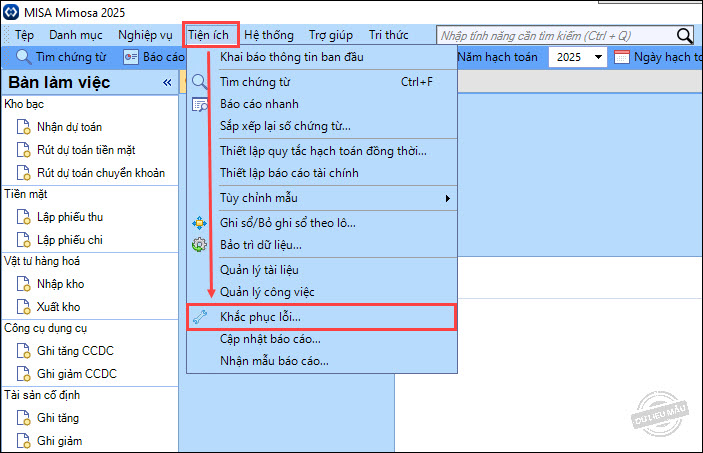Click the Bảo trì dữ liệu gear icon

[x=199, y=245]
